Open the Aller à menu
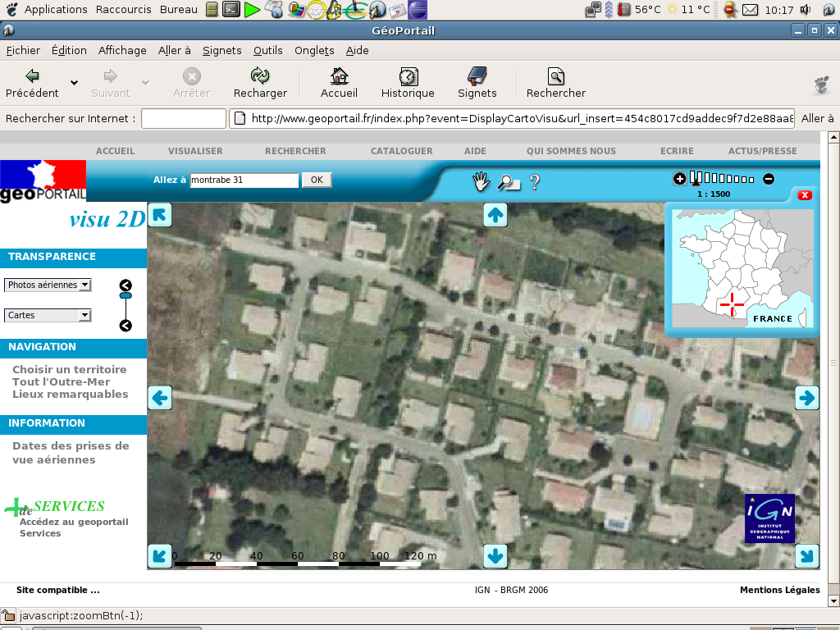Screen dimensions: 840x630 [x=174, y=50]
